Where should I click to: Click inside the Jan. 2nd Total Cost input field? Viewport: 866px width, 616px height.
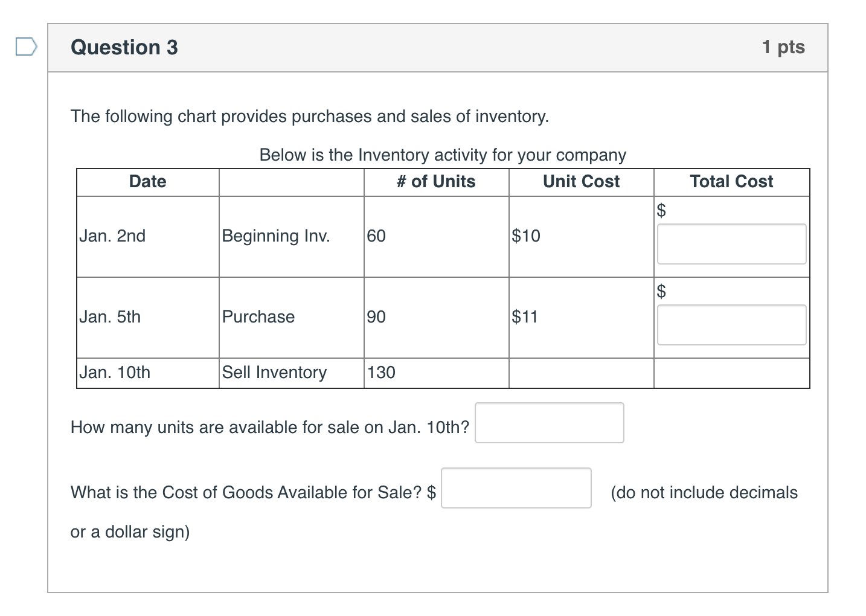click(731, 244)
